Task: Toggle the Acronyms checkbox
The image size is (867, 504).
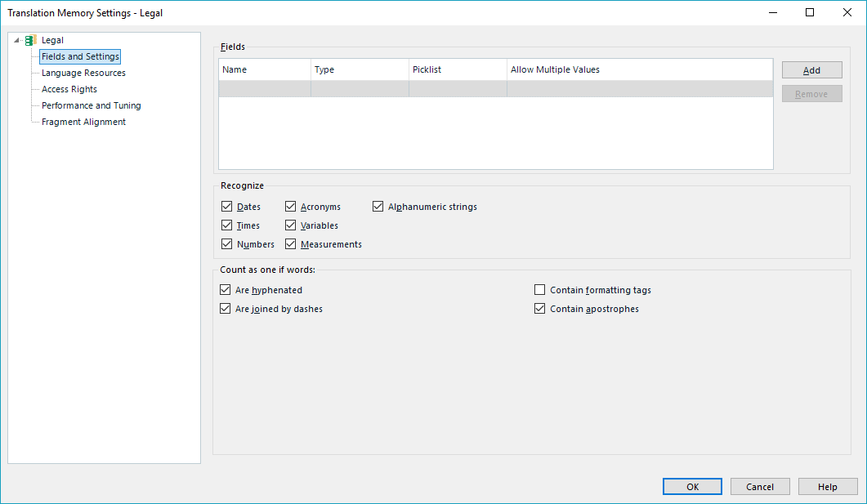Action: tap(290, 206)
